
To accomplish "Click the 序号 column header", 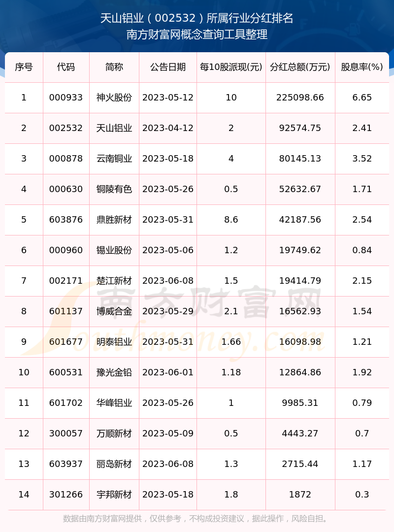I will tap(24, 67).
